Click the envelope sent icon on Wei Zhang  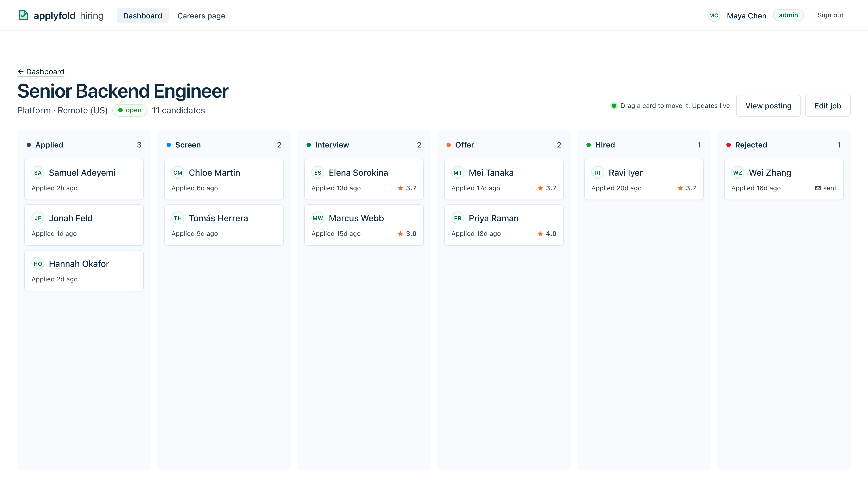coord(818,188)
